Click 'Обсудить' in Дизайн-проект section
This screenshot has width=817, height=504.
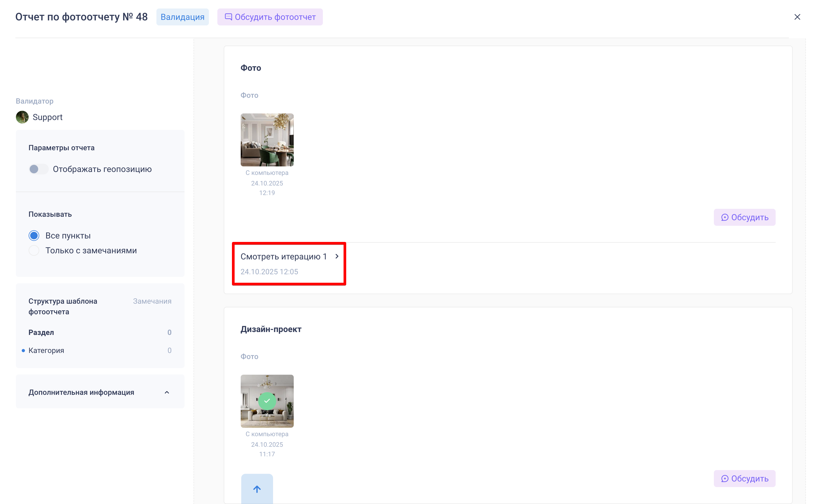(744, 478)
